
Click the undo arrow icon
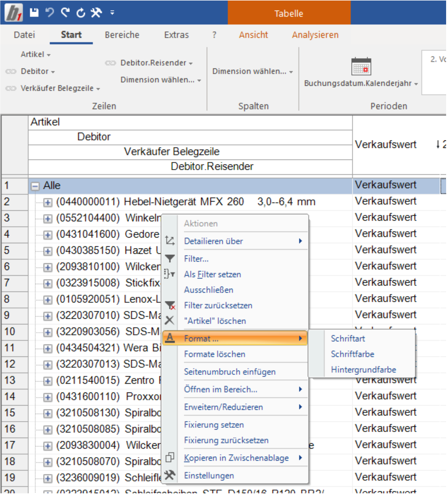tap(49, 12)
